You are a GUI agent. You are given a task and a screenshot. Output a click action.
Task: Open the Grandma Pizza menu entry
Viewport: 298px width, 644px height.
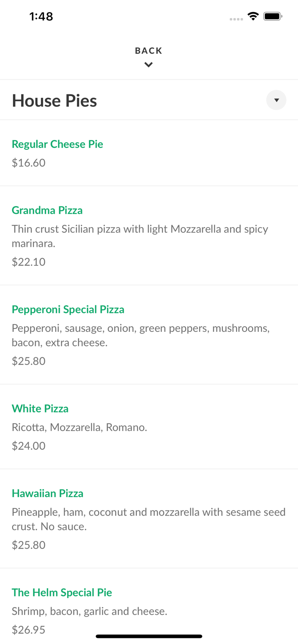tap(47, 210)
